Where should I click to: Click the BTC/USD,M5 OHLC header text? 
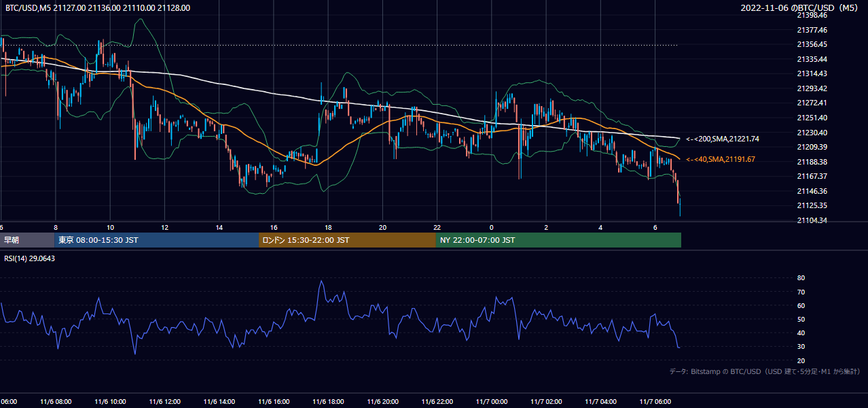click(x=98, y=8)
